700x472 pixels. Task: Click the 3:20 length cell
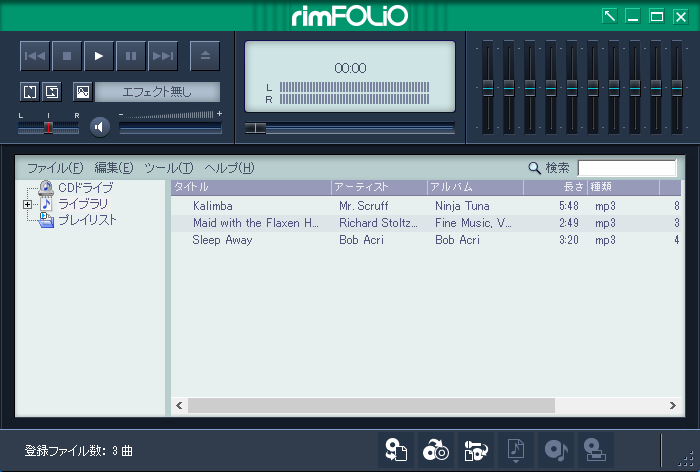pos(569,240)
